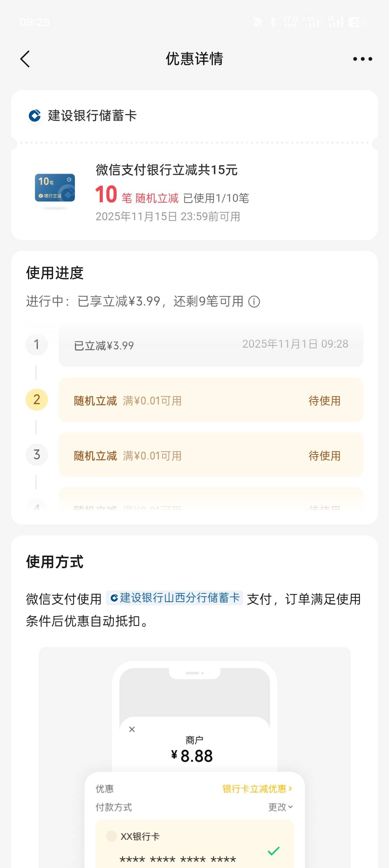This screenshot has width=389, height=868.
Task: Open the 已立减¥3.99 used record row
Action: [x=211, y=345]
